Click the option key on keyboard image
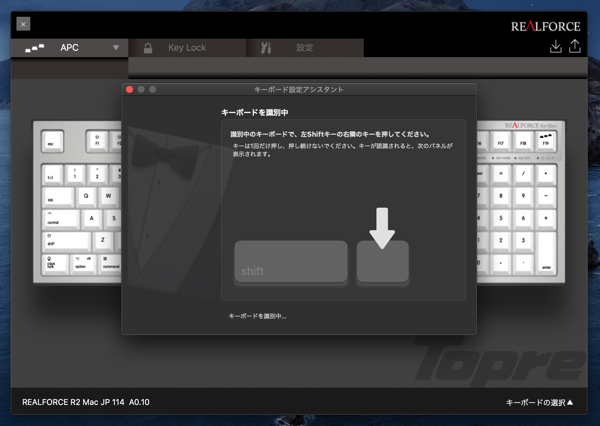The image size is (600, 426). (83, 264)
